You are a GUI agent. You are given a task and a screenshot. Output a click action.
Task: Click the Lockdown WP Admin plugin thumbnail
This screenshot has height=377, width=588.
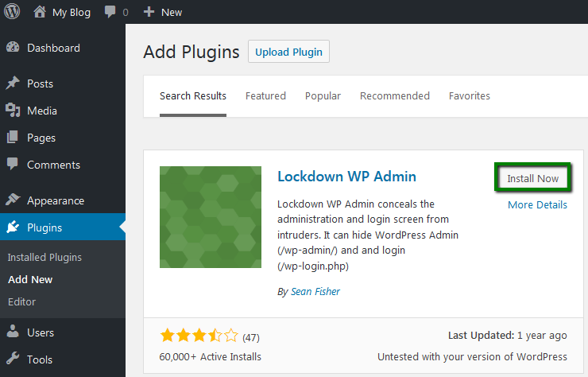[x=211, y=217]
